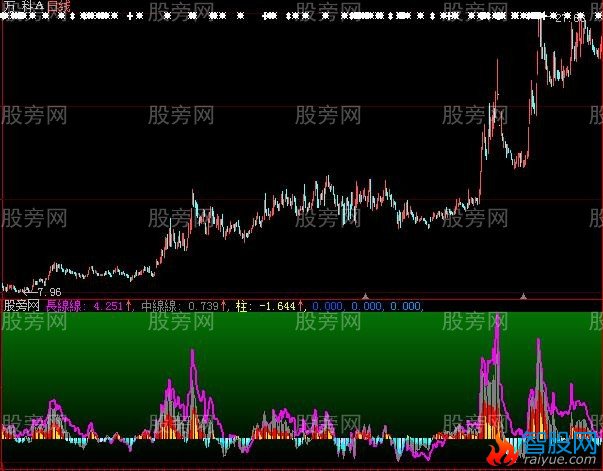Select the 万科A stock name label
This screenshot has width=603, height=471.
click(22, 7)
